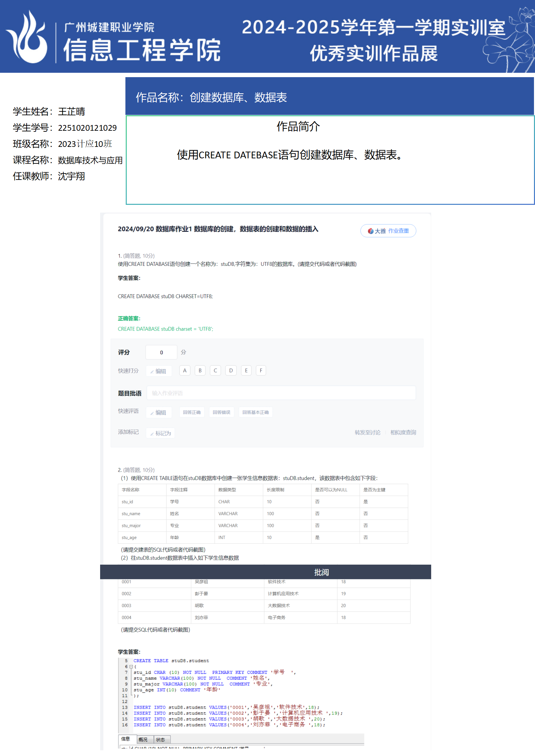The image size is (535, 756).
Task: Click the 评分 score input field
Action: pyautogui.click(x=161, y=352)
